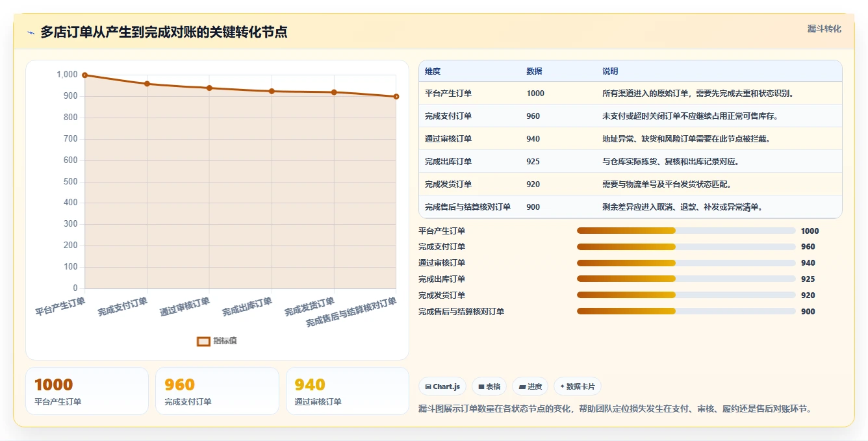
Task: Click the 进度 chip tag
Action: 530,386
